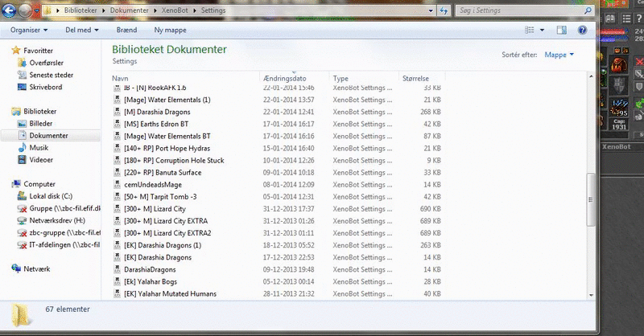The height and width of the screenshot is (336, 644).
Task: Open the Gruppe network drive
Action: tap(64, 208)
